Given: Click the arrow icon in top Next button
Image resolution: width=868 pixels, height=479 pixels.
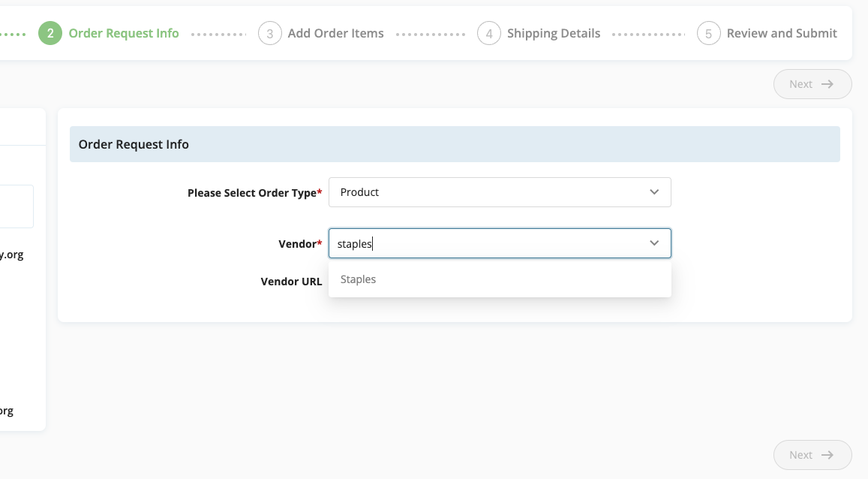Looking at the screenshot, I should point(827,84).
